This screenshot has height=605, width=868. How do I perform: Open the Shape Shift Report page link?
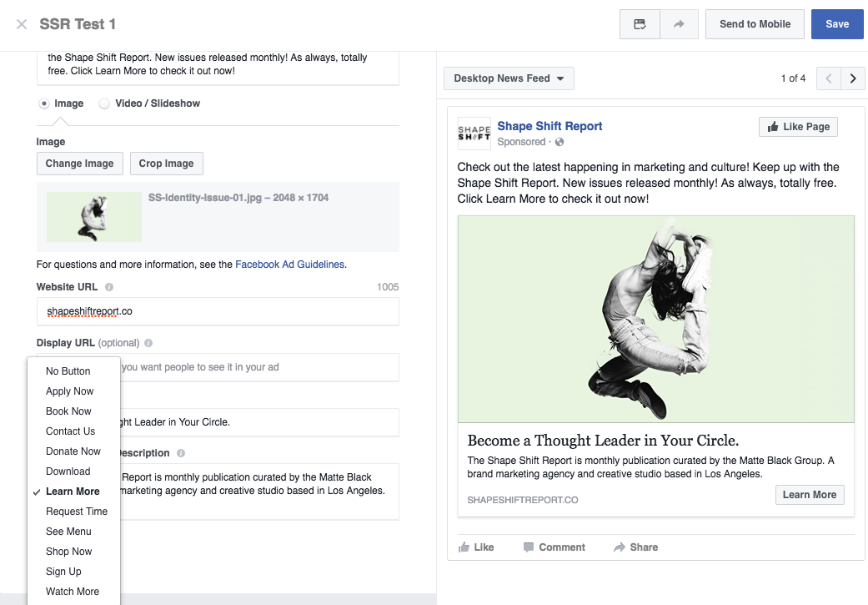point(549,126)
